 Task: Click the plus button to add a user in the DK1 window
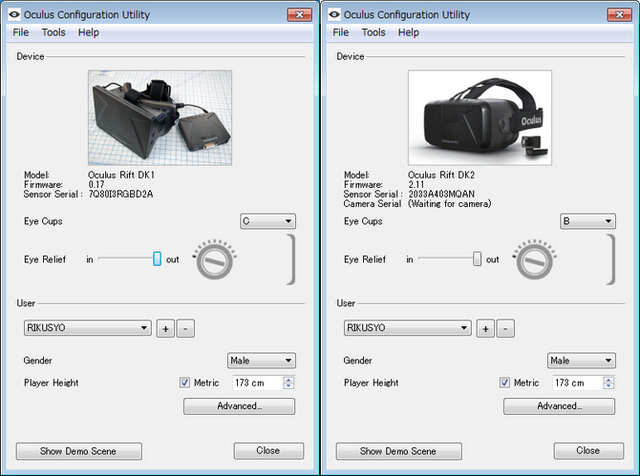[x=165, y=329]
